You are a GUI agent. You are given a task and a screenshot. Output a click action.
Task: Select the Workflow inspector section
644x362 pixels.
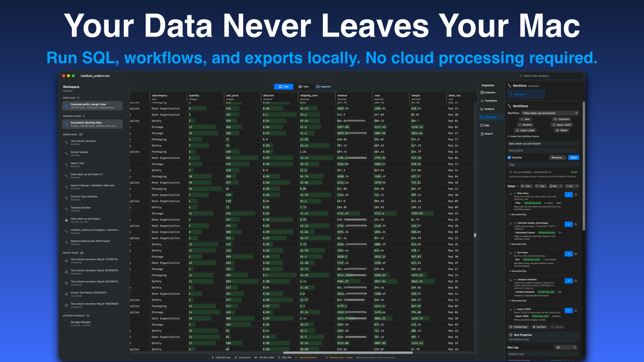[491, 117]
